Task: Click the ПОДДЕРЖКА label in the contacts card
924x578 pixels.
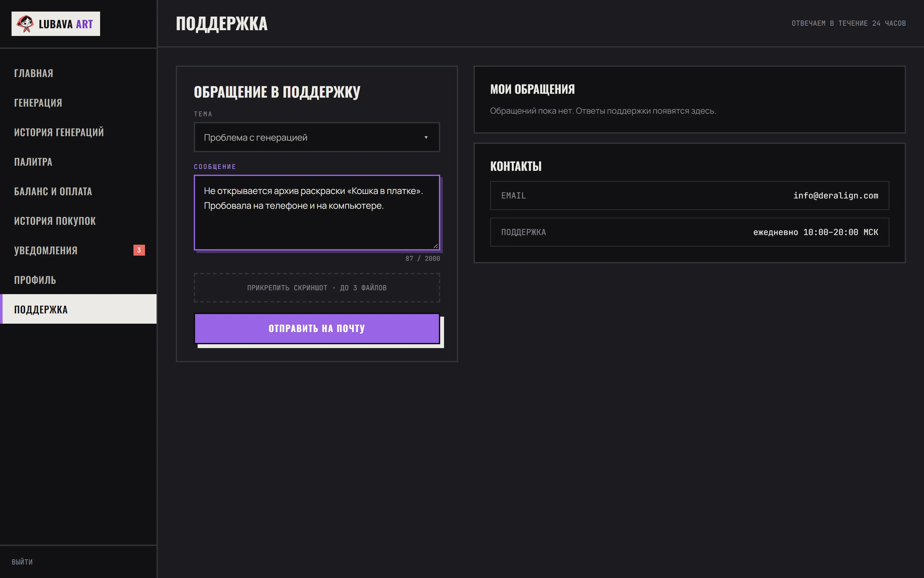Action: point(524,232)
